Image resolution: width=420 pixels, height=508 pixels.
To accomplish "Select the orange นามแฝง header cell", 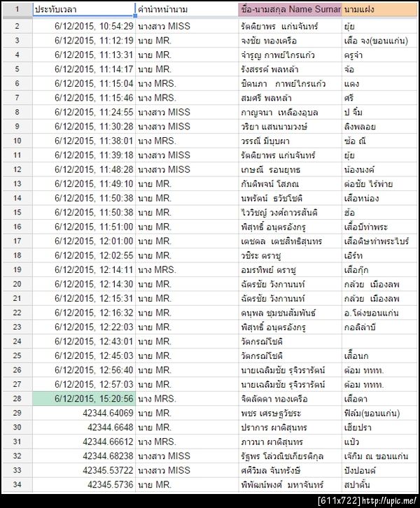I will [379, 9].
